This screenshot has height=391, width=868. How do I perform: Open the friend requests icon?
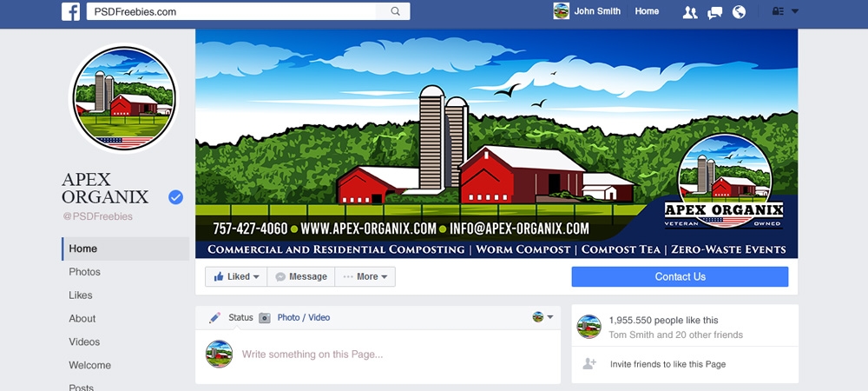pyautogui.click(x=690, y=12)
